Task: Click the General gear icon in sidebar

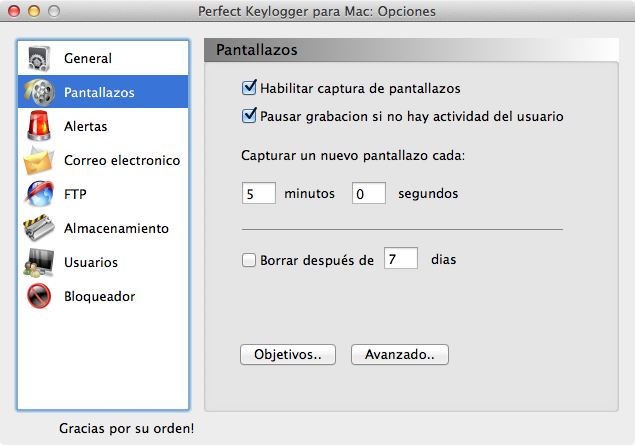Action: tap(39, 58)
